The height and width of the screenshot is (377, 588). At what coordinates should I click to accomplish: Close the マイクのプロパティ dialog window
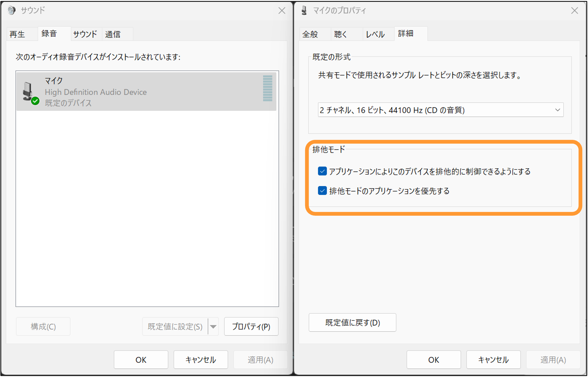574,11
